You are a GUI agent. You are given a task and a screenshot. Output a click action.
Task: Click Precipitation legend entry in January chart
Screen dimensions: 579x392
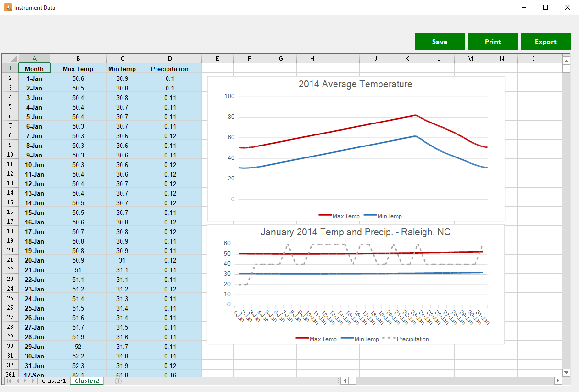pyautogui.click(x=412, y=339)
